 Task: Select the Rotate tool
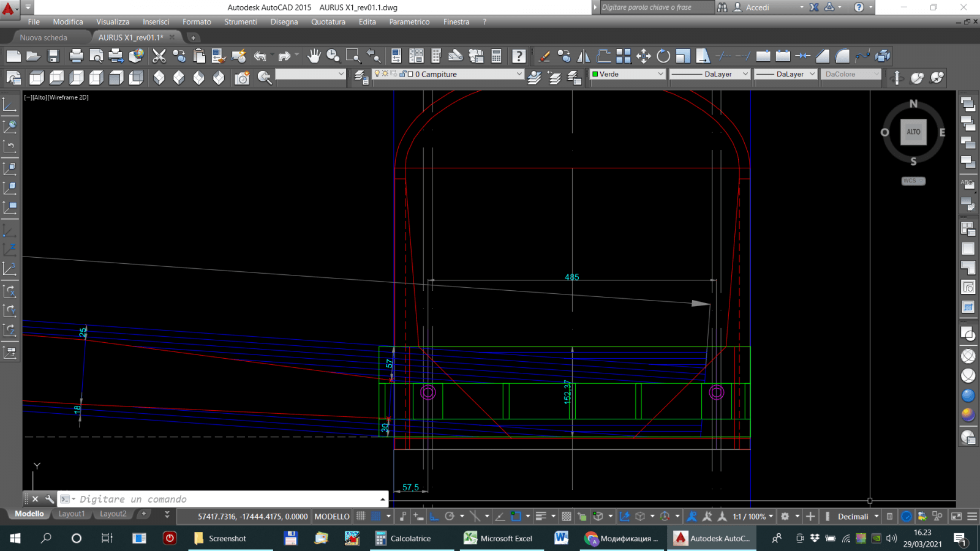point(663,56)
